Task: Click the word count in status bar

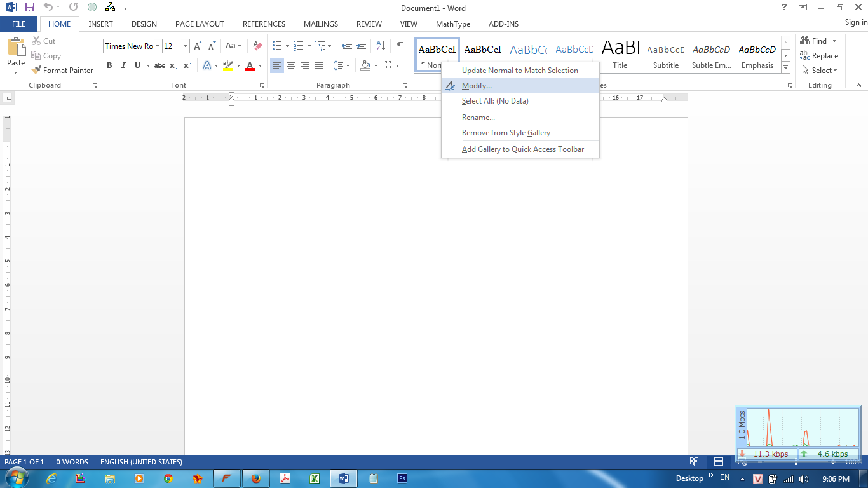Action: pyautogui.click(x=72, y=462)
